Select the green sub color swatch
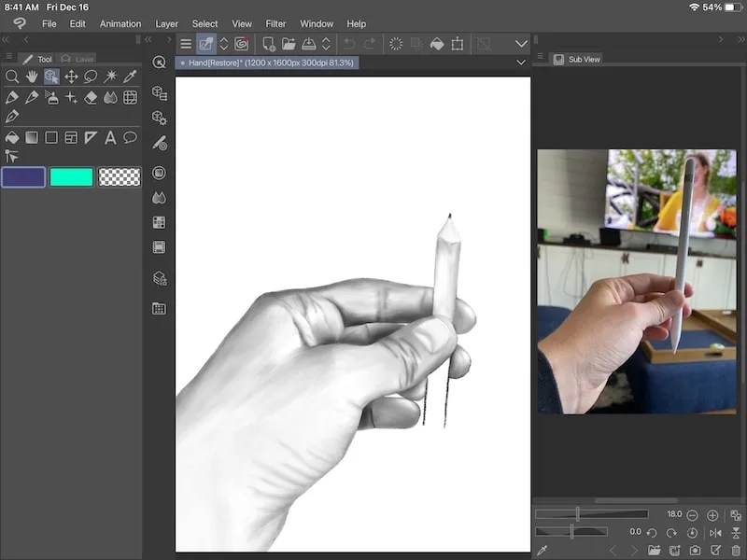Screen dimensions: 747x560 point(73,176)
